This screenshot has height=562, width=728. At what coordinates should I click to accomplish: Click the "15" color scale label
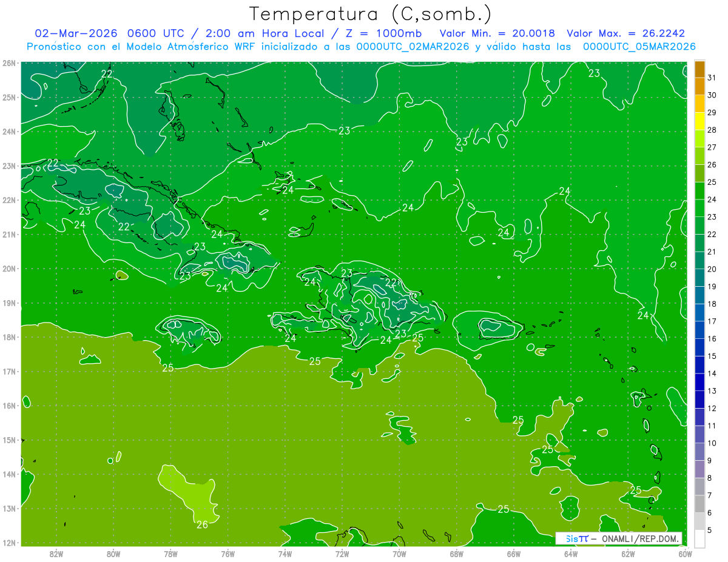click(712, 356)
